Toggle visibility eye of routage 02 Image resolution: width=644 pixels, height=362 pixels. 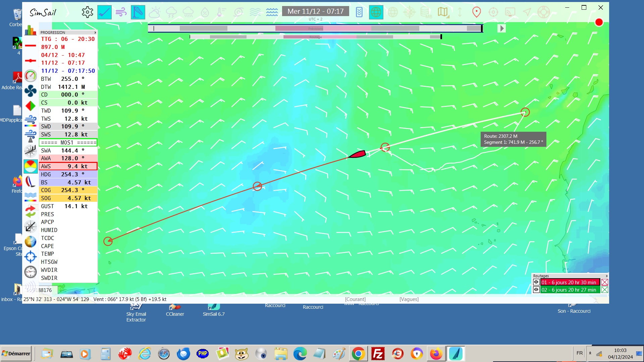(536, 290)
